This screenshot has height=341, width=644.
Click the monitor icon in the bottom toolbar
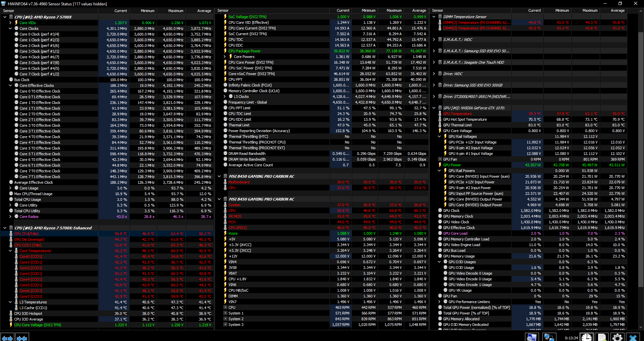[x=532, y=337]
